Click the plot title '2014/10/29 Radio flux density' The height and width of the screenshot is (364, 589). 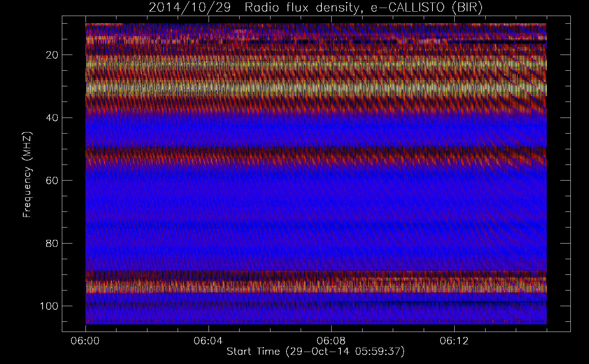(x=316, y=8)
